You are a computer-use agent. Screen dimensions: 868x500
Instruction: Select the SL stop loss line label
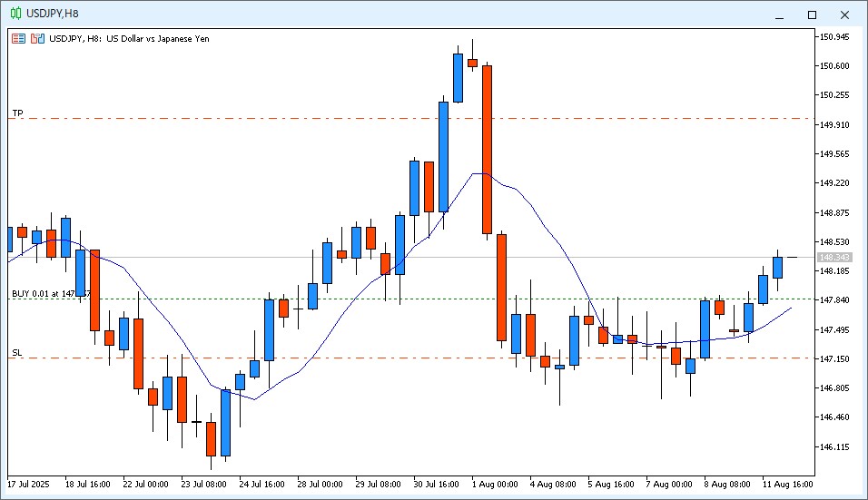17,352
